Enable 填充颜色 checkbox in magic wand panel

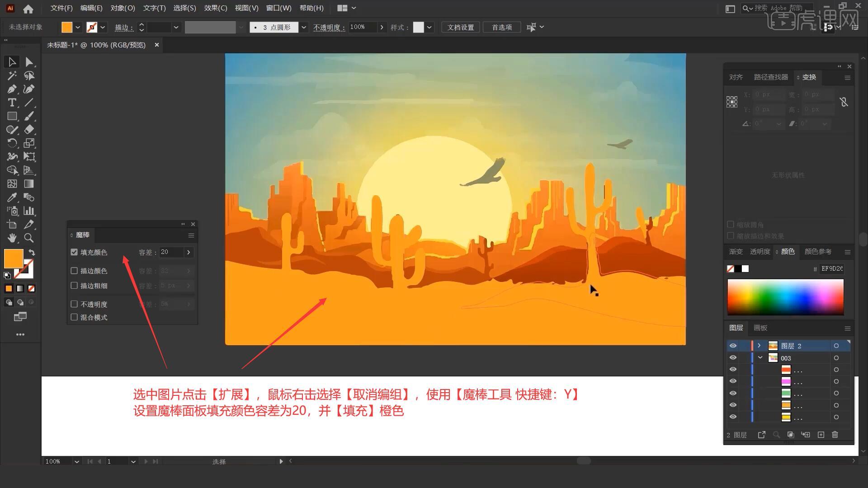point(74,251)
